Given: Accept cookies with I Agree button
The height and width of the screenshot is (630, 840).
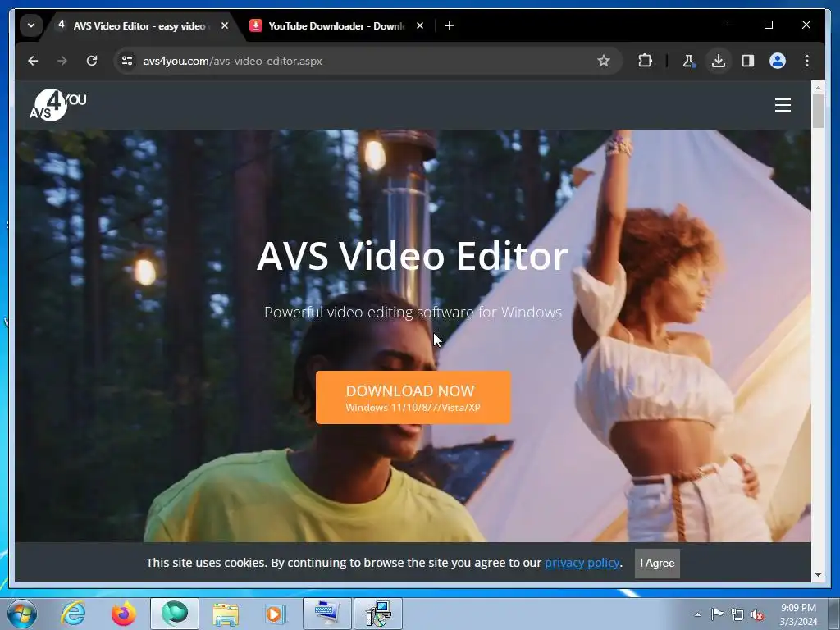Looking at the screenshot, I should (x=657, y=564).
